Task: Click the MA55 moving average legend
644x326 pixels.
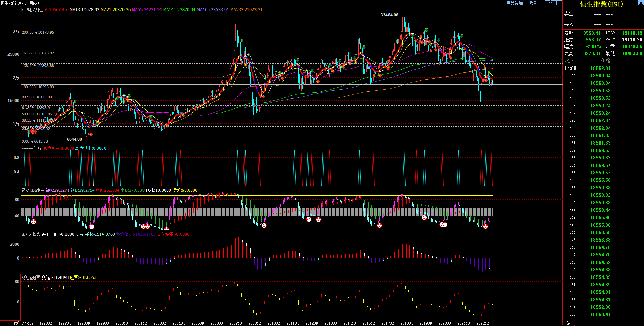Action: (147, 10)
